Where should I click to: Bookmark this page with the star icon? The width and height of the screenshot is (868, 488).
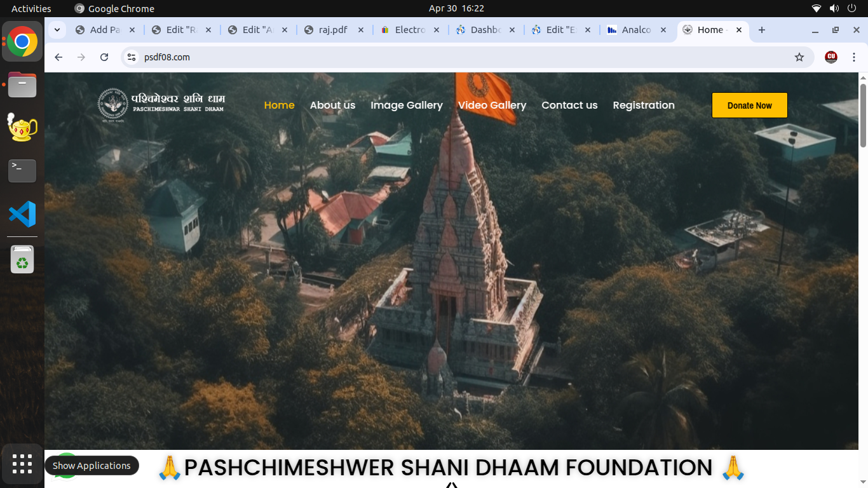[799, 57]
